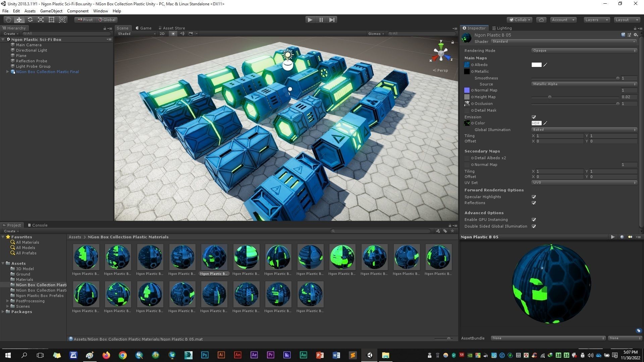Pick albedo color with eyedropper
The image size is (644, 362).
545,65
